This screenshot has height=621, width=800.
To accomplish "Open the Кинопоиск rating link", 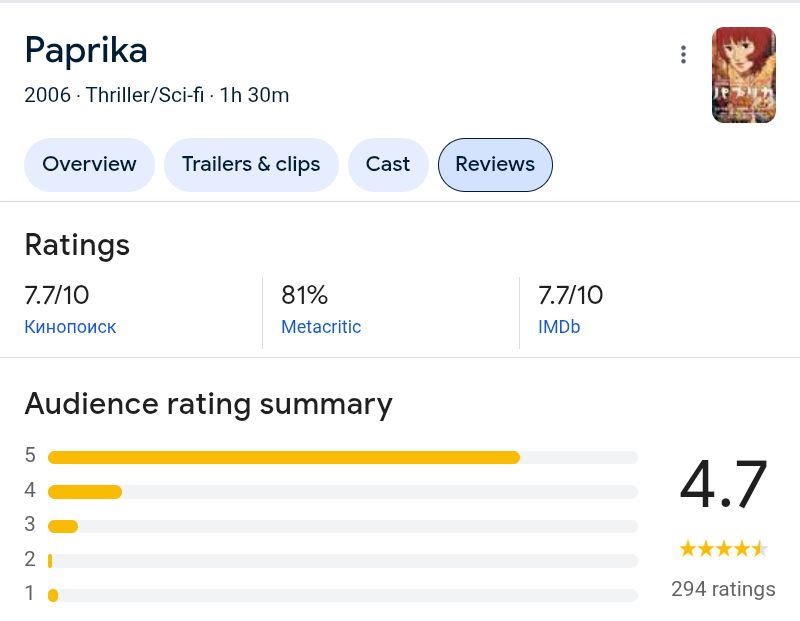I will (x=70, y=327).
